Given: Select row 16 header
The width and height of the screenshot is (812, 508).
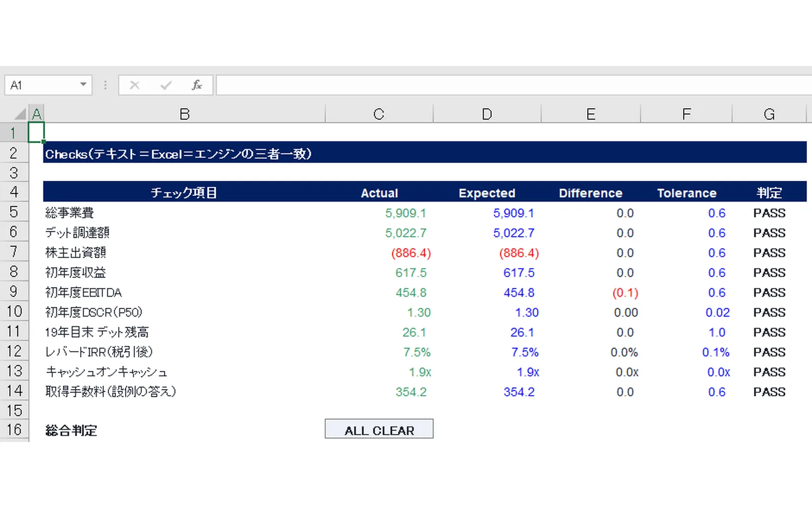Looking at the screenshot, I should [14, 430].
